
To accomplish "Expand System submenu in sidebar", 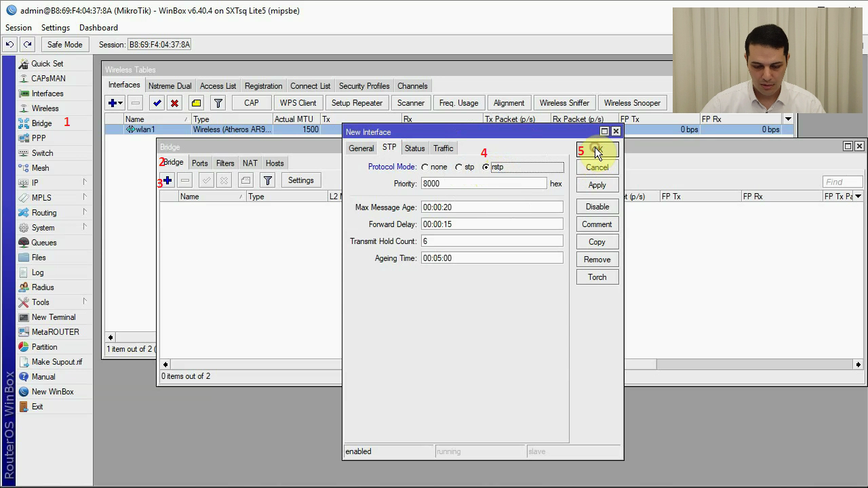I will tap(85, 228).
